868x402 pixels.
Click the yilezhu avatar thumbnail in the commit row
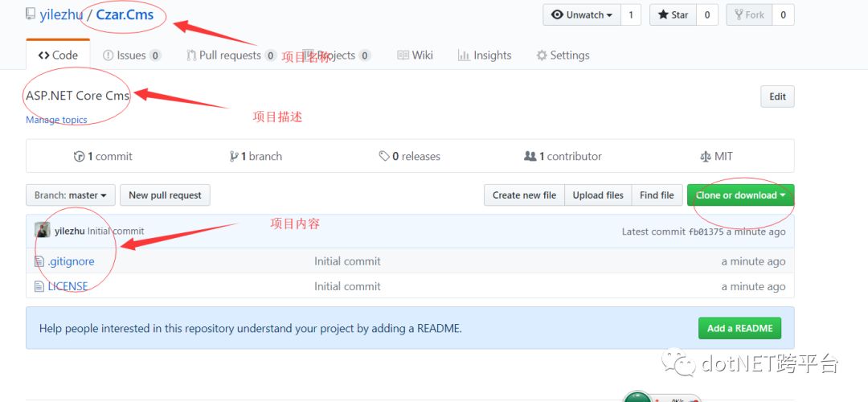43,230
